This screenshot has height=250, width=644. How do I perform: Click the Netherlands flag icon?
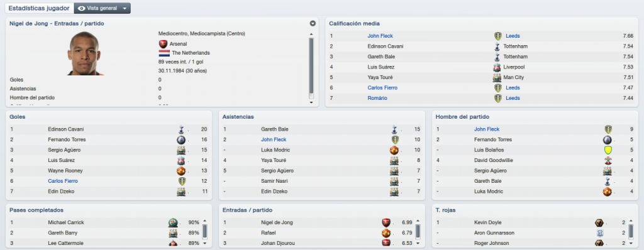(164, 53)
